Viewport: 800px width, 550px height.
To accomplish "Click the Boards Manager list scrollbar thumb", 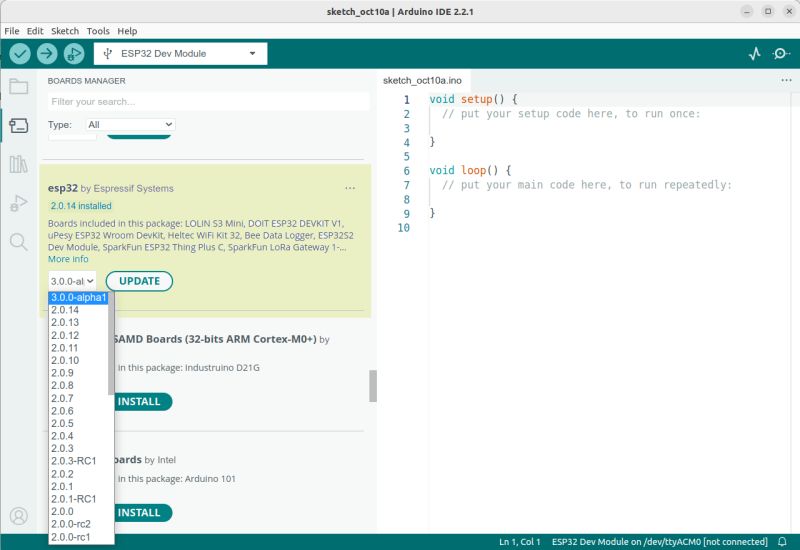I will tap(373, 386).
